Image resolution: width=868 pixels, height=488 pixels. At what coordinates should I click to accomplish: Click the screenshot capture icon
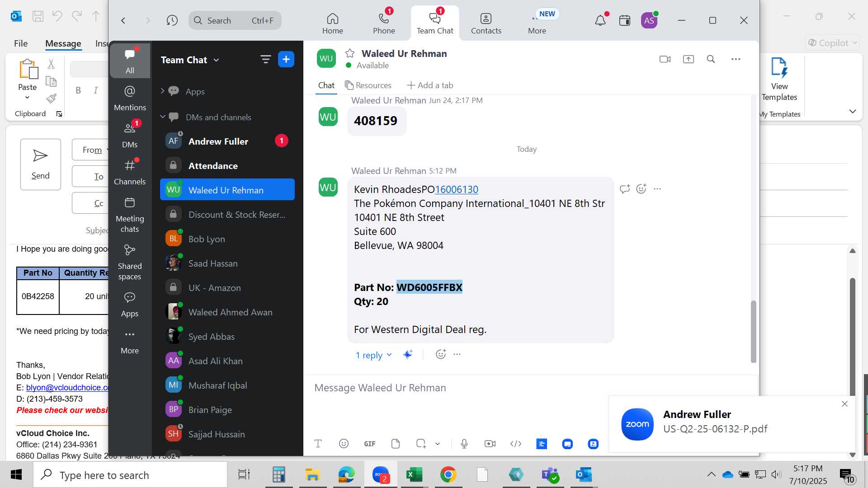421,444
